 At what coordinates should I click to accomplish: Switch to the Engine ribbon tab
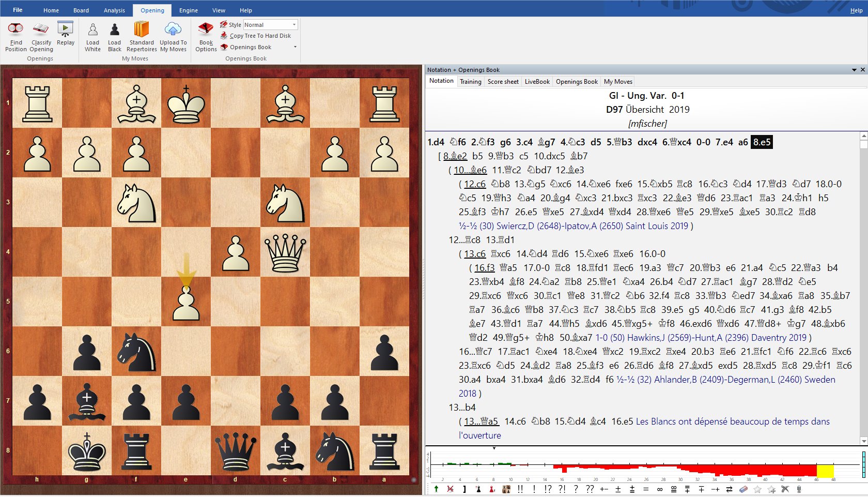tap(189, 10)
